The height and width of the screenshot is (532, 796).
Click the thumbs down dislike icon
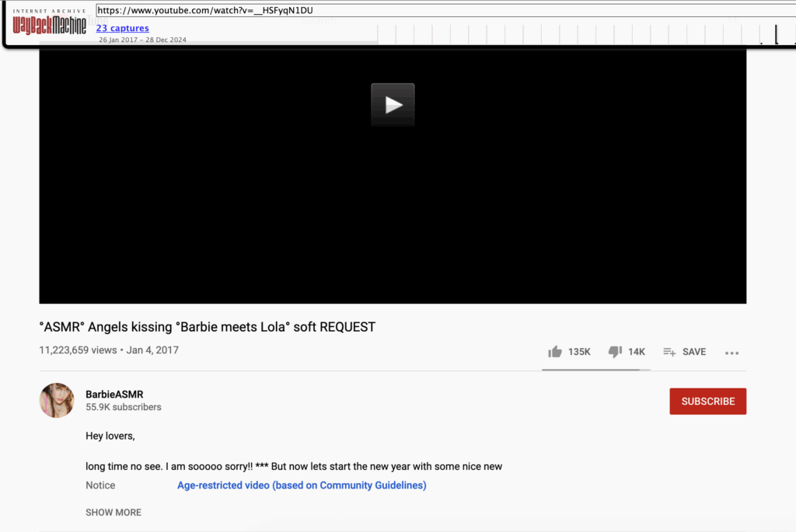tap(615, 352)
